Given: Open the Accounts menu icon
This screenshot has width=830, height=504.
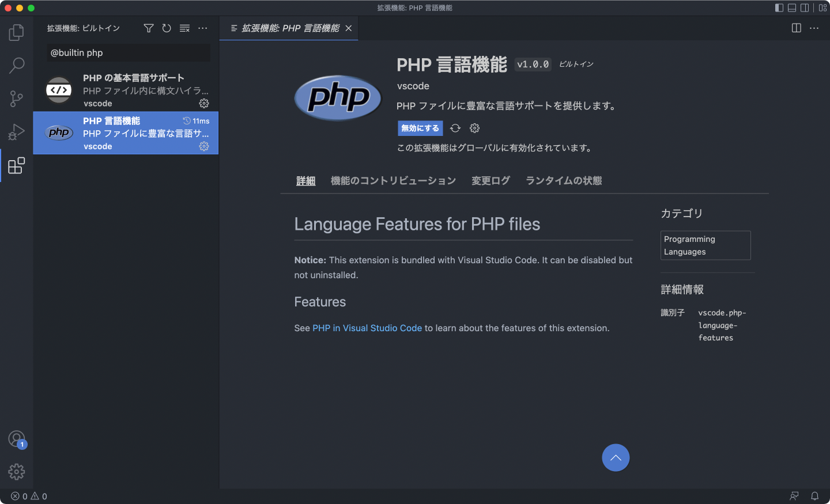Looking at the screenshot, I should click(x=17, y=439).
